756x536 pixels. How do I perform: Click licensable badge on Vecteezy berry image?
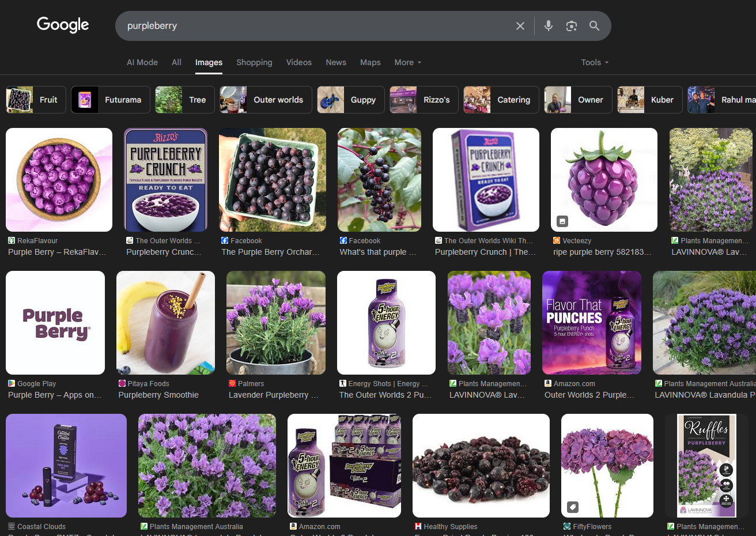pos(562,221)
